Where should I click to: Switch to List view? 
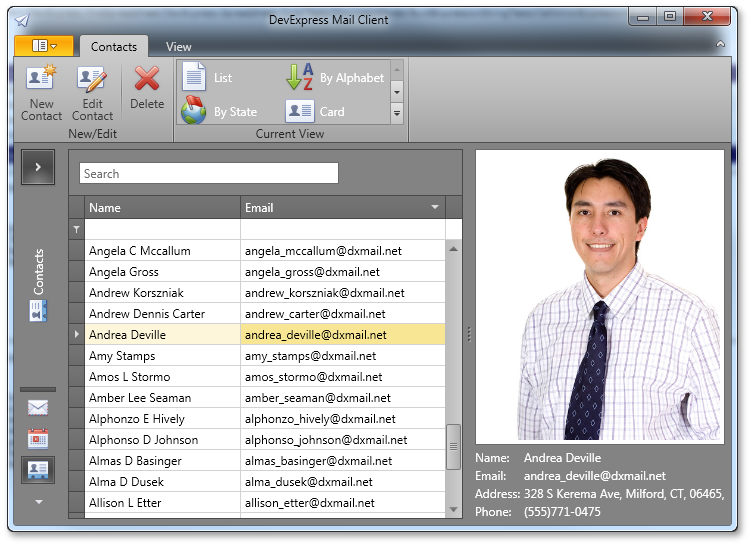pos(208,78)
